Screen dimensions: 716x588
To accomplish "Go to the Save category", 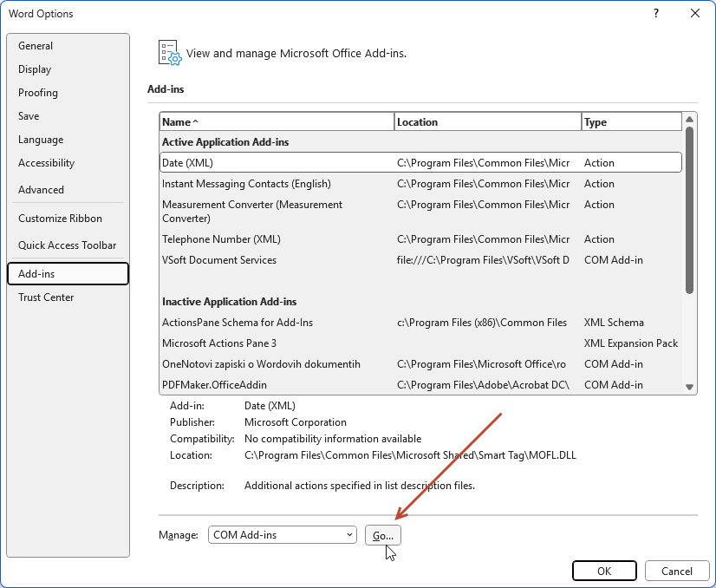I will tap(68, 116).
